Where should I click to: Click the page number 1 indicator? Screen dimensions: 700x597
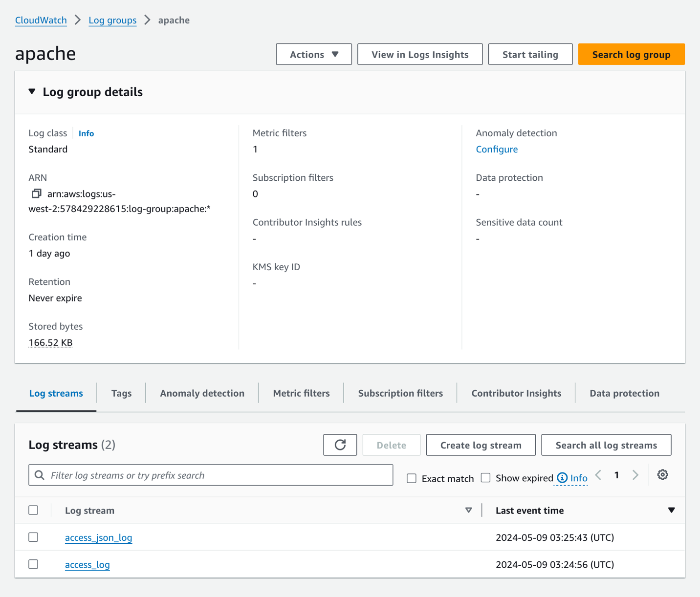(x=617, y=475)
